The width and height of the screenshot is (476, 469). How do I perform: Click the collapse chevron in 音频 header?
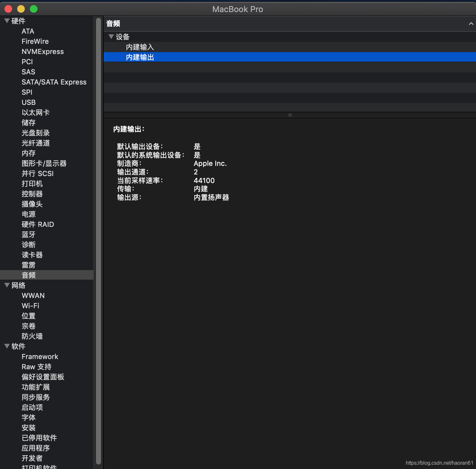coord(471,24)
